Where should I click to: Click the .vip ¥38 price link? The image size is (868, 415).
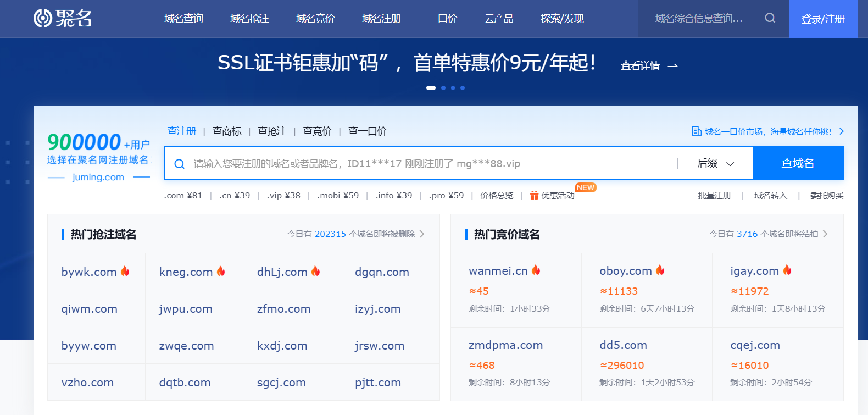pos(283,196)
